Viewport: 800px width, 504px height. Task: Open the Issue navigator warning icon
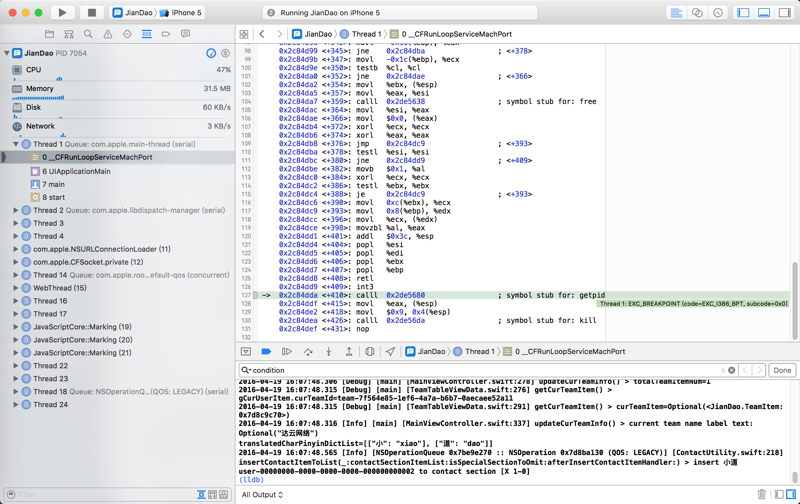108,34
